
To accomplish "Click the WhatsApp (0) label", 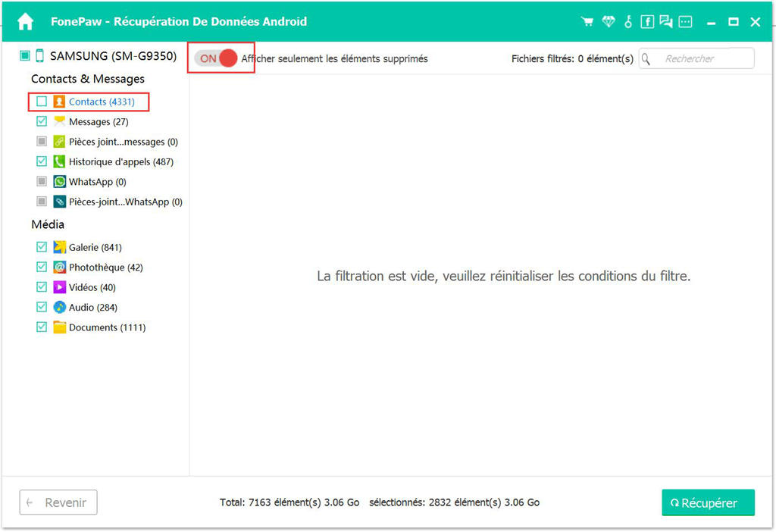I will click(x=98, y=182).
